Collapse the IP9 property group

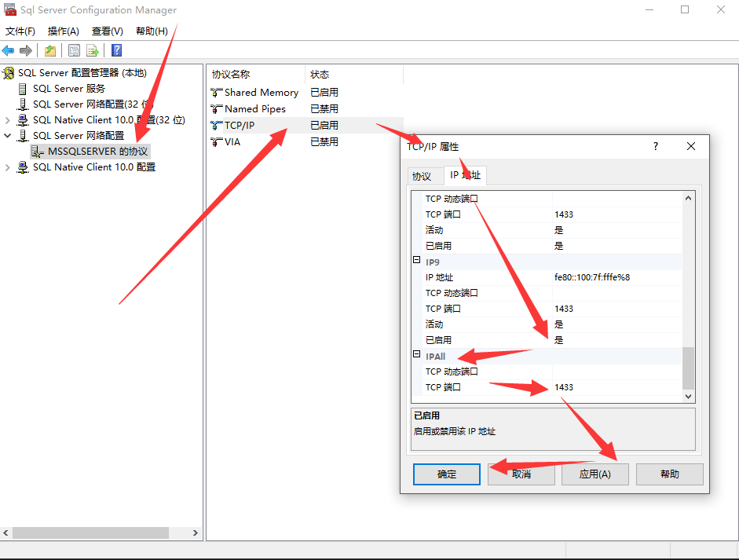coord(417,260)
